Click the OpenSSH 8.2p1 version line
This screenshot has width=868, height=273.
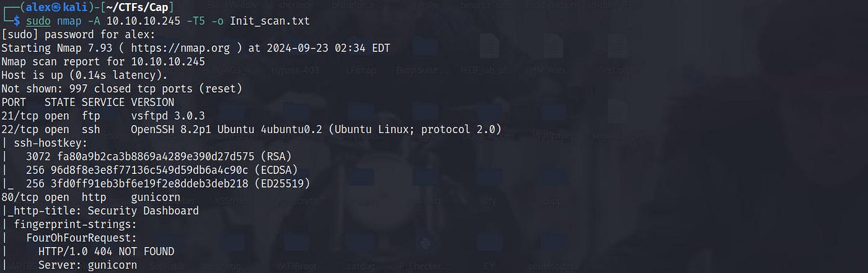pyautogui.click(x=316, y=129)
